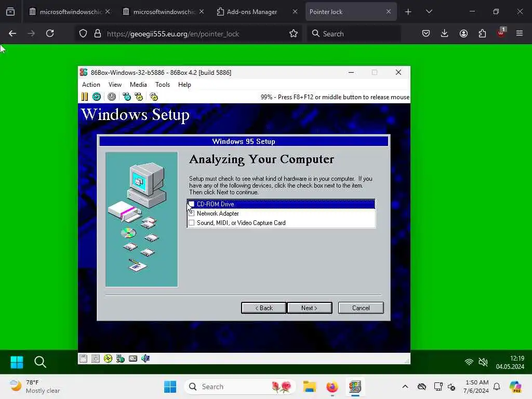Select the Network Adapter list row
532x399 pixels.
pos(281,214)
